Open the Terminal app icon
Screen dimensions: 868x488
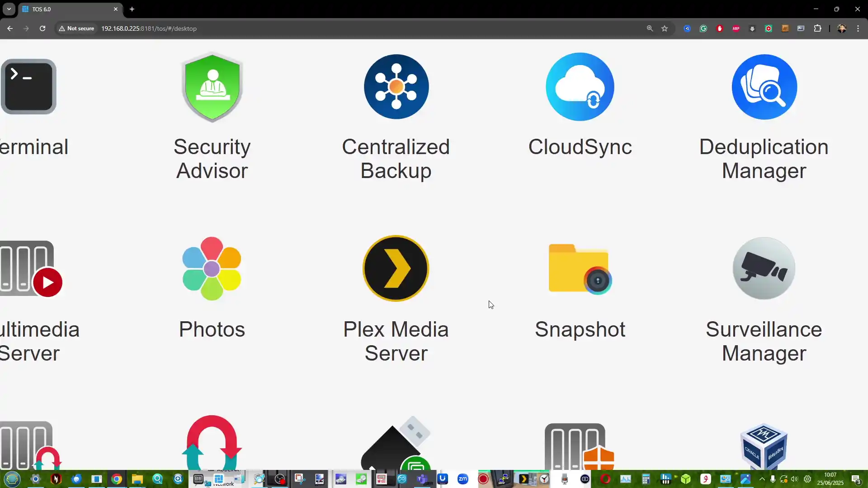(x=28, y=86)
